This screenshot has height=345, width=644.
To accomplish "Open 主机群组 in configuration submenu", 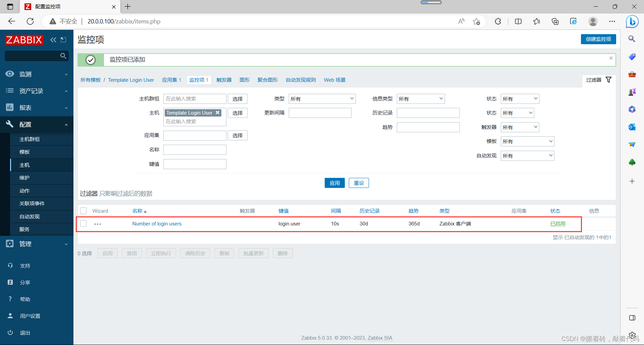I will (x=42, y=139).
